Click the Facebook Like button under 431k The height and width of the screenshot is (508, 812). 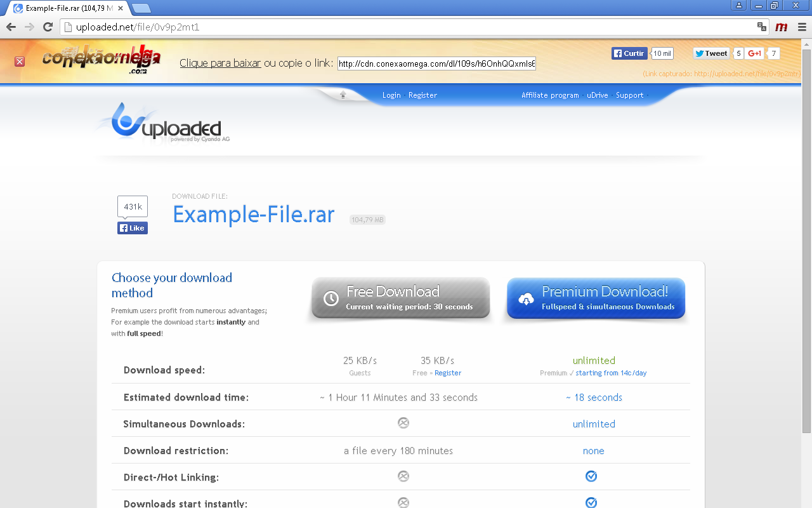coord(133,228)
